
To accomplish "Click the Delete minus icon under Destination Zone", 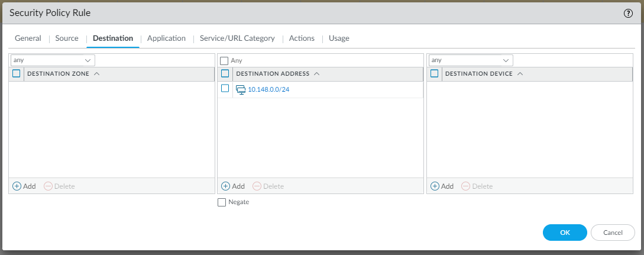I will click(x=48, y=186).
